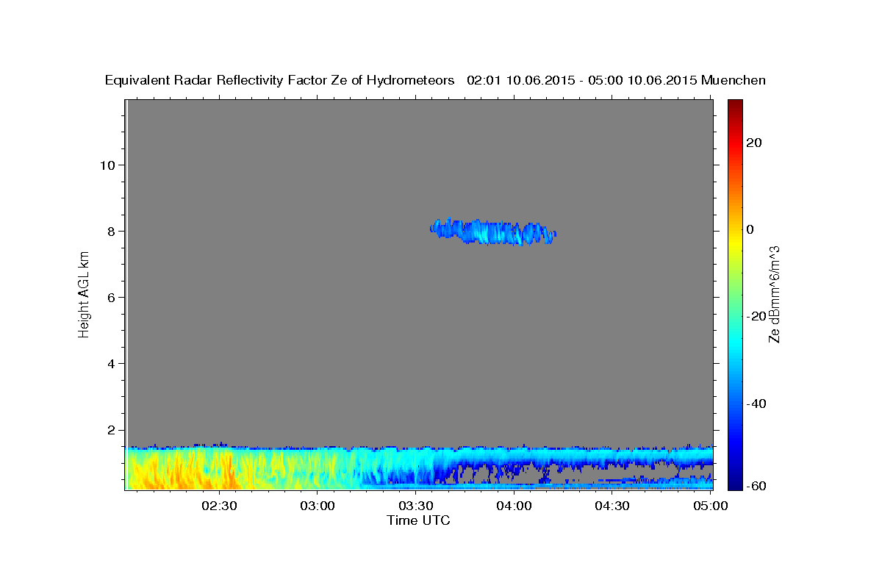882x588 pixels.
Task: Click the '03:00' time tick label
Action: 318,506
